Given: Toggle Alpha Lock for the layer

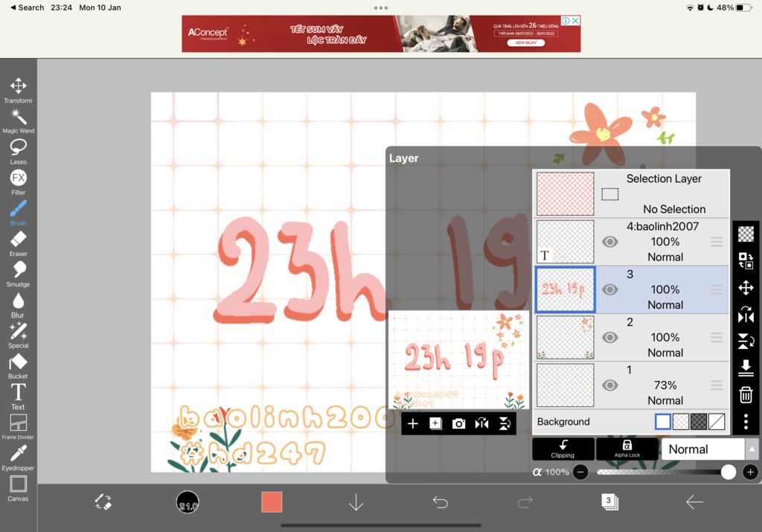Looking at the screenshot, I should click(x=627, y=449).
